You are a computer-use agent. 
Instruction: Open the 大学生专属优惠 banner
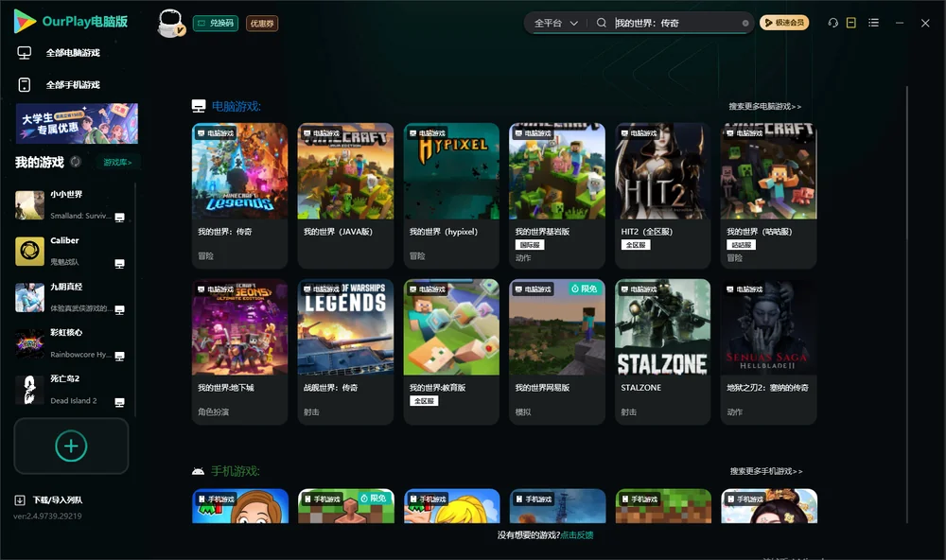77,123
